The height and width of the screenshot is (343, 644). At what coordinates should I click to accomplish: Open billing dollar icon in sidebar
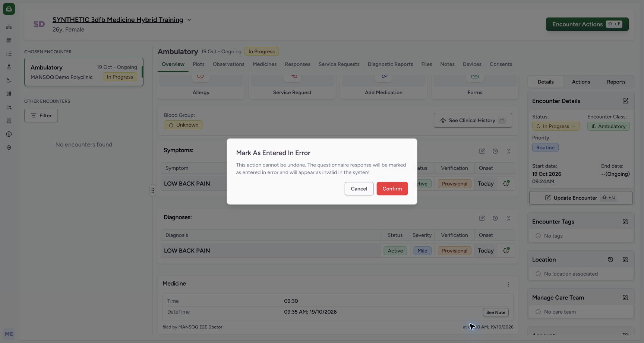point(9,134)
